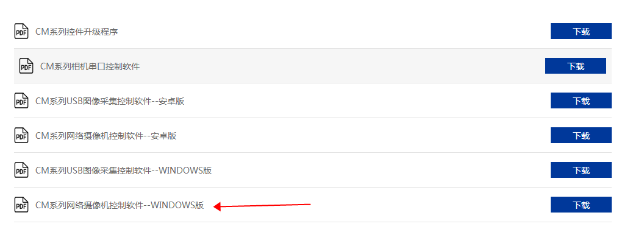Click PDF icon for CM系列相机串口控制软件
The height and width of the screenshot is (232, 644).
[x=26, y=66]
